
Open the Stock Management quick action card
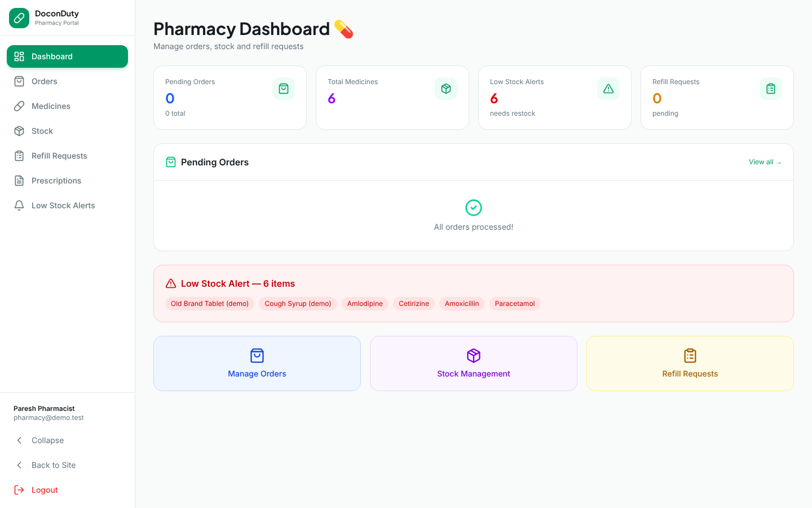pyautogui.click(x=474, y=364)
